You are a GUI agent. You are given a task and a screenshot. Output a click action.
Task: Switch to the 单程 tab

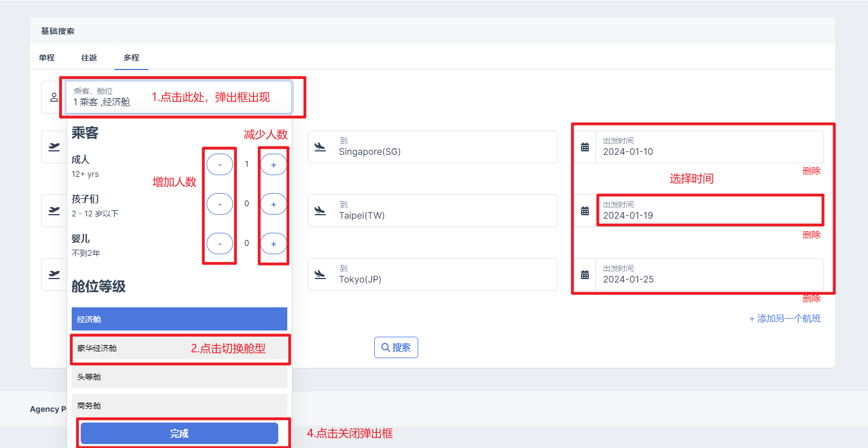tap(47, 58)
